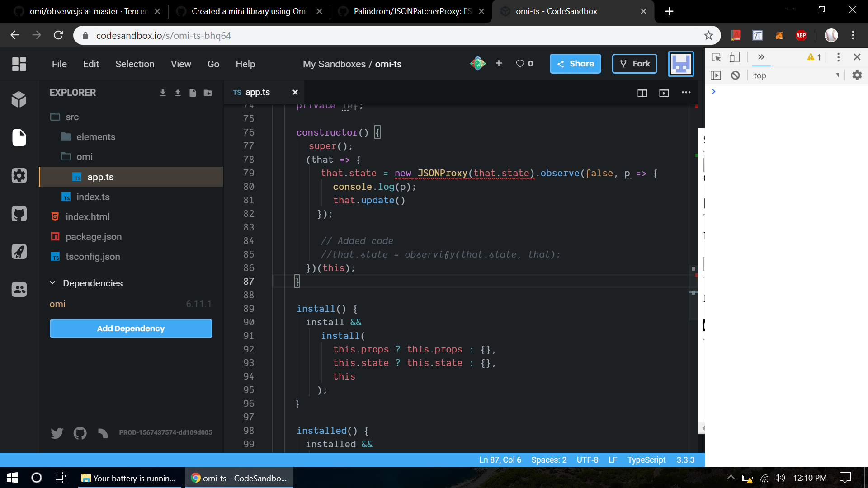868x488 pixels.
Task: Open the Sandbox Info panel from the sidebar
Action: [x=19, y=99]
